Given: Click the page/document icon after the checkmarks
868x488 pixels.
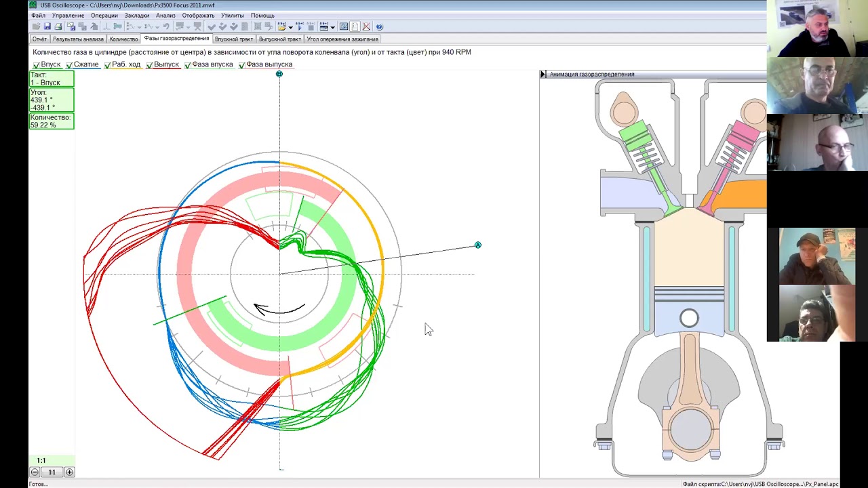Looking at the screenshot, I should [245, 26].
